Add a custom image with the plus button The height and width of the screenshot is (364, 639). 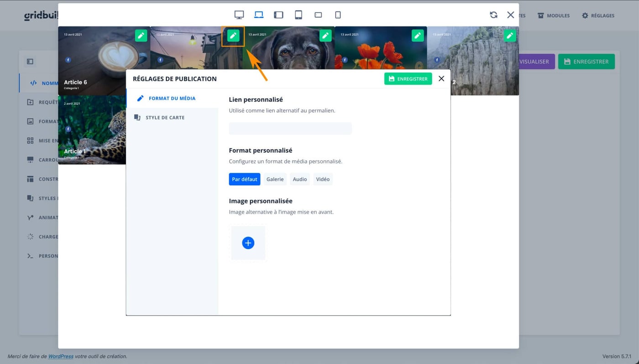[248, 243]
